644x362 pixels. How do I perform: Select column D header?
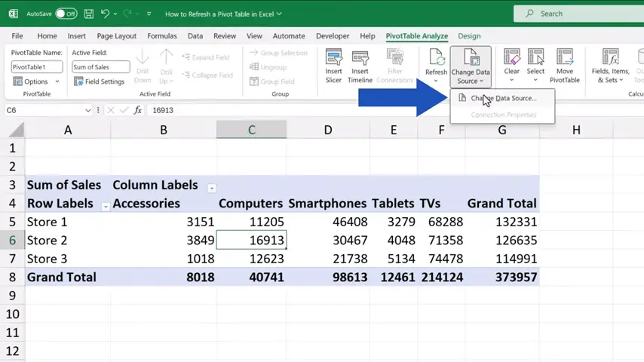[x=327, y=130]
